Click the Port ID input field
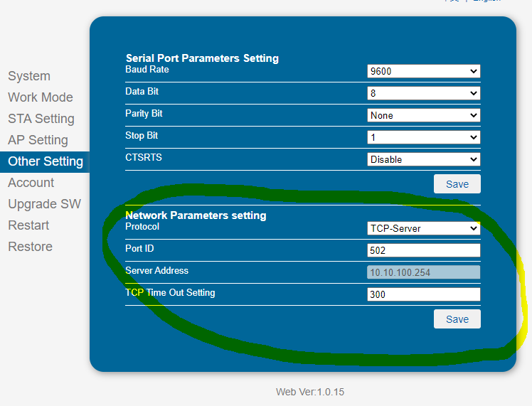The height and width of the screenshot is (406, 532). pos(423,250)
